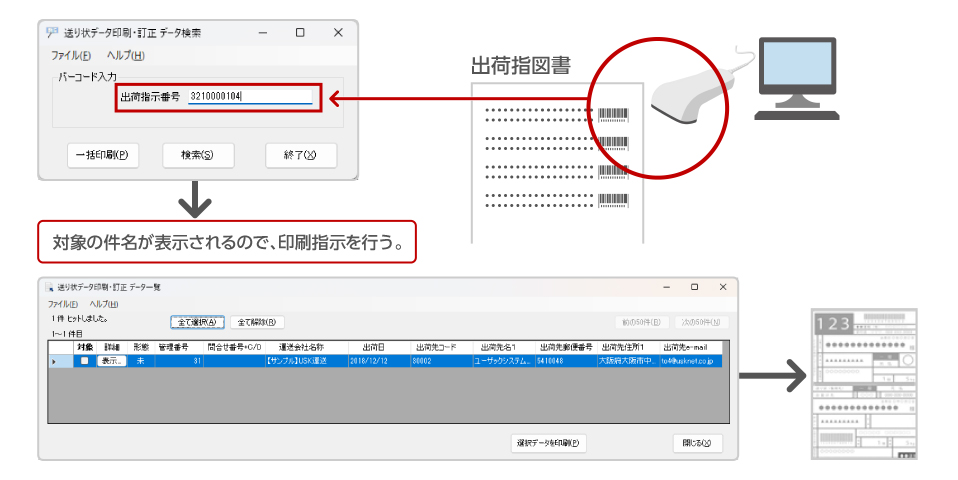This screenshot has width=958, height=480.
Task: Open ファイル menu in the search window
Action: (x=70, y=56)
